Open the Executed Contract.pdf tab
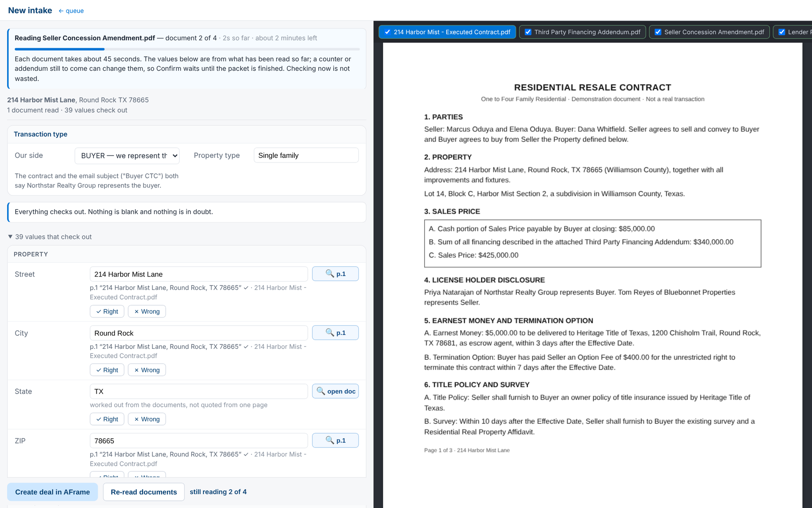 pyautogui.click(x=447, y=32)
